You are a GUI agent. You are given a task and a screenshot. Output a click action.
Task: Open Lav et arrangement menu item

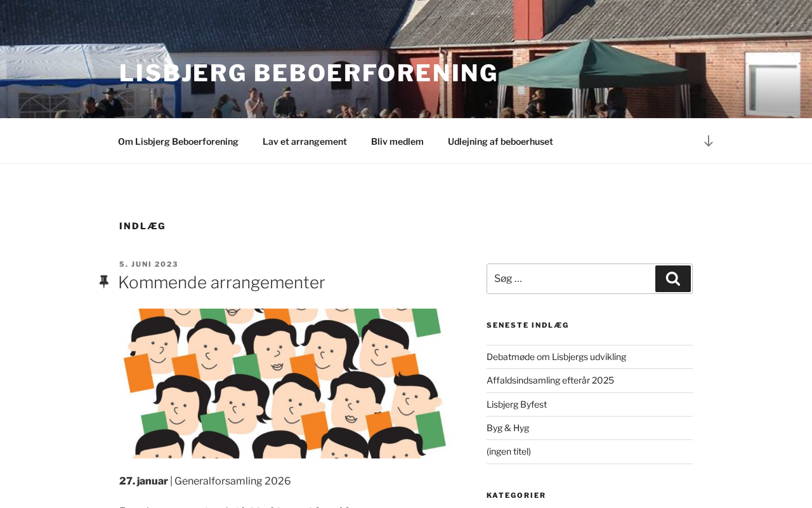pos(304,142)
